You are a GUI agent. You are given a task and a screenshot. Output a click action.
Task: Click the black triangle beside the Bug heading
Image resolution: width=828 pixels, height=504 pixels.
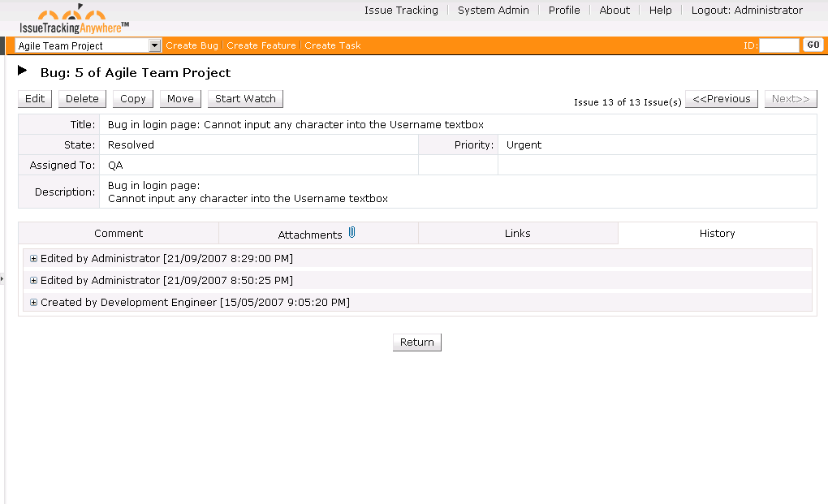pos(22,71)
